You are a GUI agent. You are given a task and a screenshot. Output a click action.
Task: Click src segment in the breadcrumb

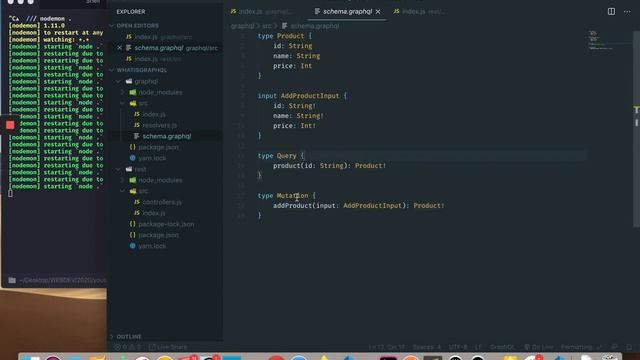pyautogui.click(x=267, y=26)
